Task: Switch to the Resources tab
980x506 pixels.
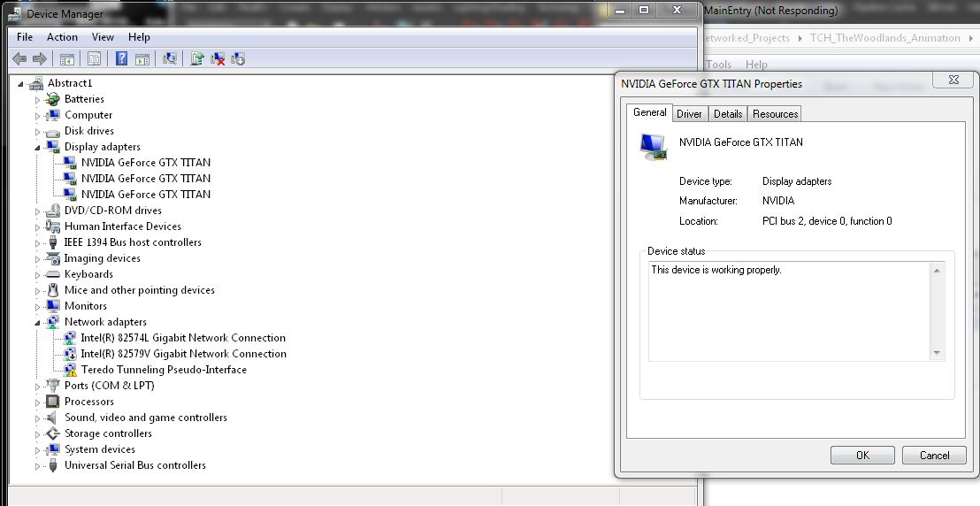Action: [775, 114]
